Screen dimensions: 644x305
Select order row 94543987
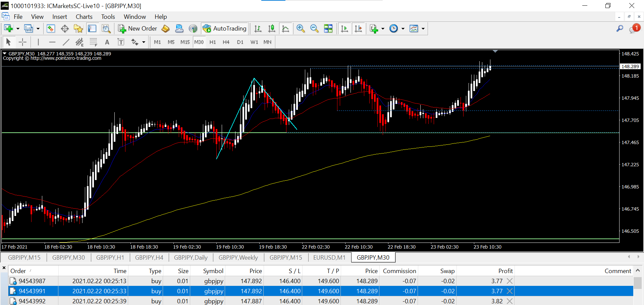[321, 281]
